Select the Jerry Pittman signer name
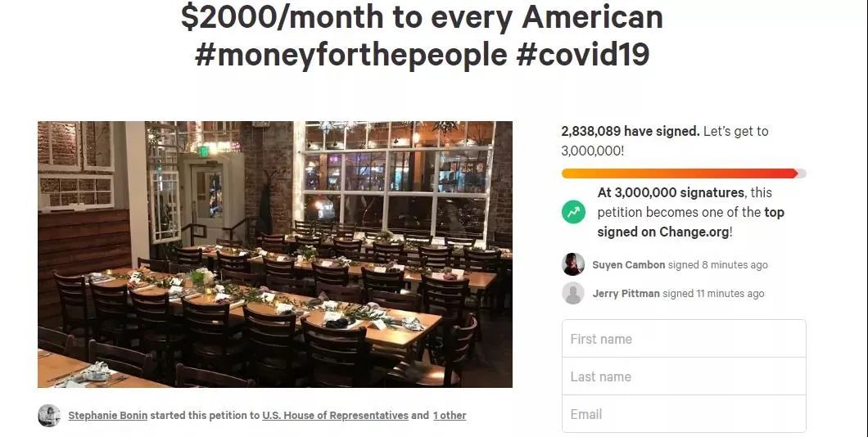Image resolution: width=868 pixels, height=437 pixels. point(626,294)
